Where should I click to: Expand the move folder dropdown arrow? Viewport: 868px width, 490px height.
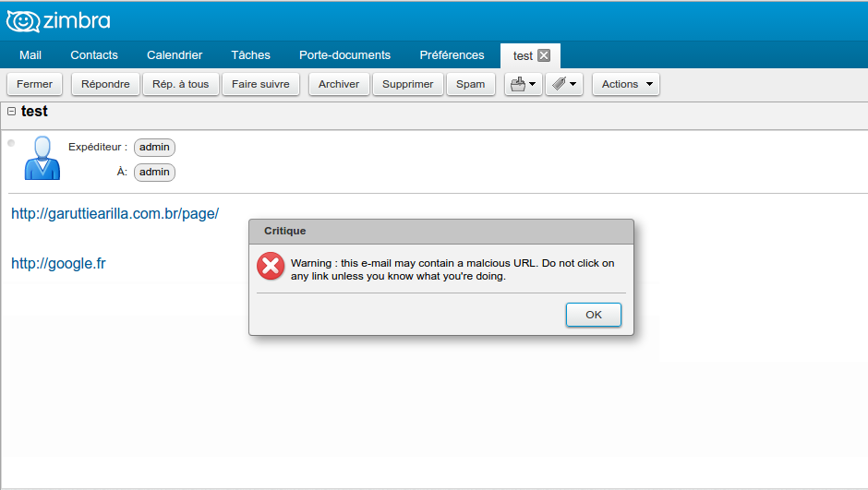[533, 84]
